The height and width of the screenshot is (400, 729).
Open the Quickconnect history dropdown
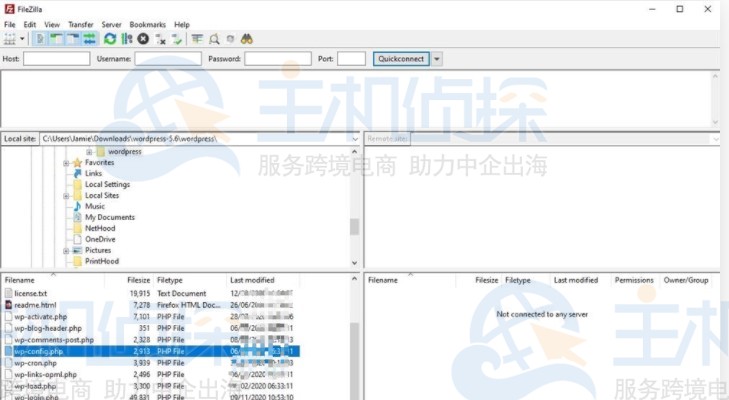(437, 59)
